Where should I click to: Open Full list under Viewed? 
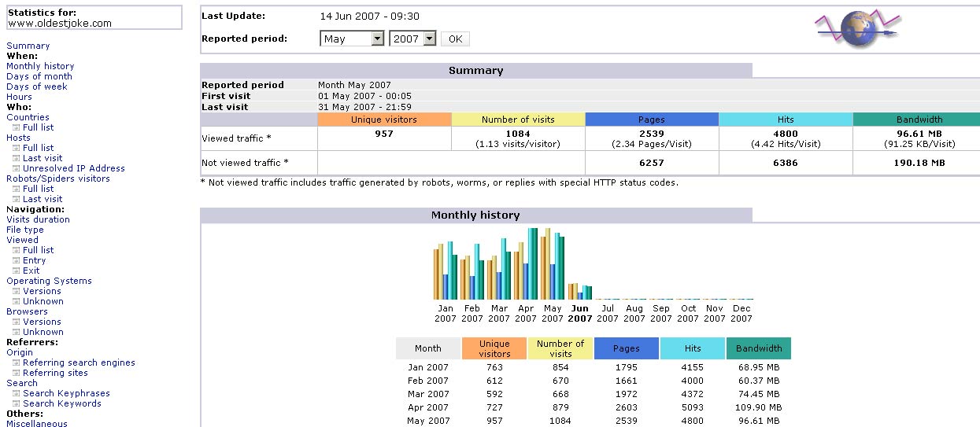coord(39,250)
